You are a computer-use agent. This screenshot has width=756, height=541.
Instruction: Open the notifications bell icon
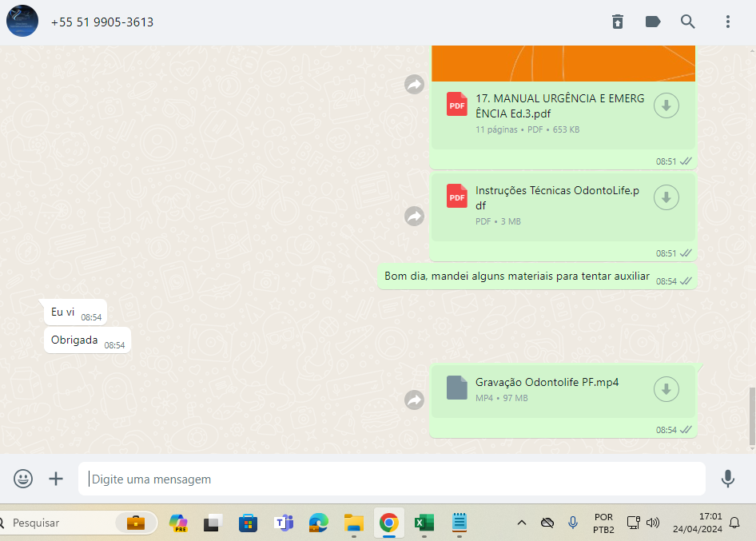[734, 523]
